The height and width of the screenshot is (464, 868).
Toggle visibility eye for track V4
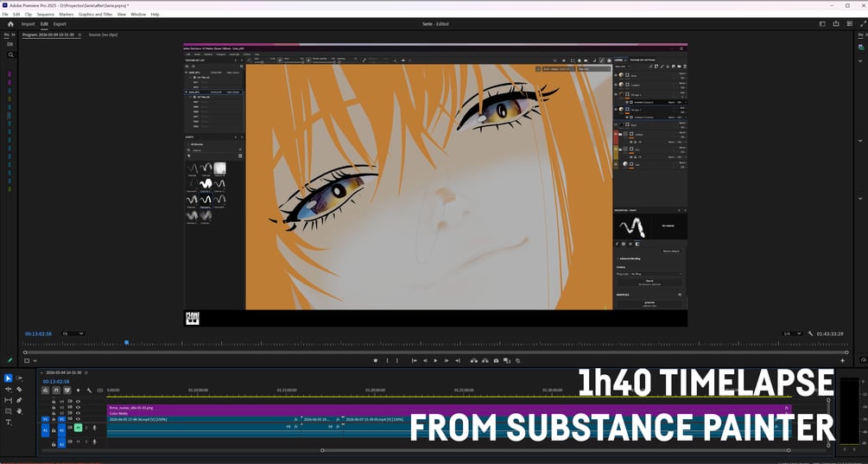pos(78,402)
